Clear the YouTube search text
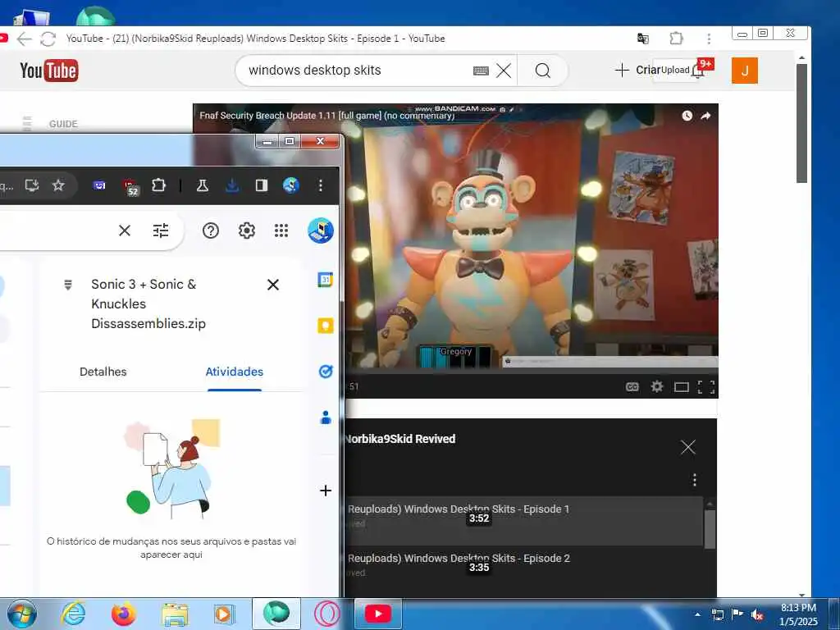840x630 pixels. [x=503, y=71]
